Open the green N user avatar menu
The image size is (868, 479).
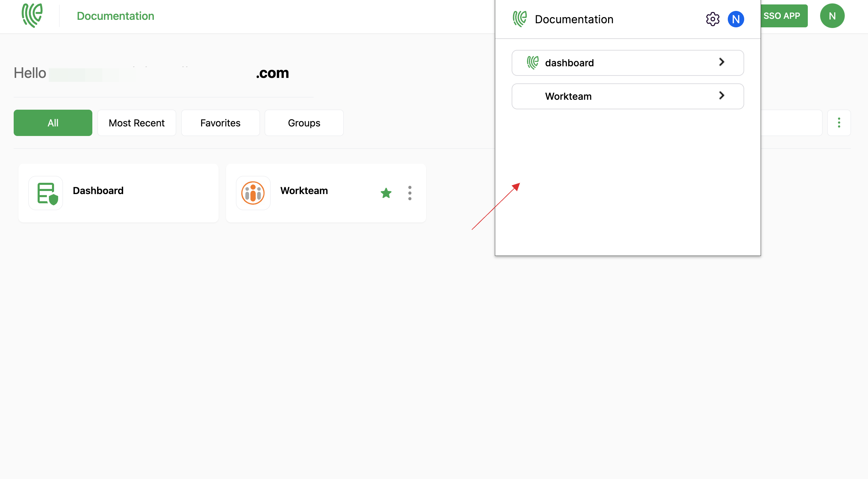coord(832,16)
